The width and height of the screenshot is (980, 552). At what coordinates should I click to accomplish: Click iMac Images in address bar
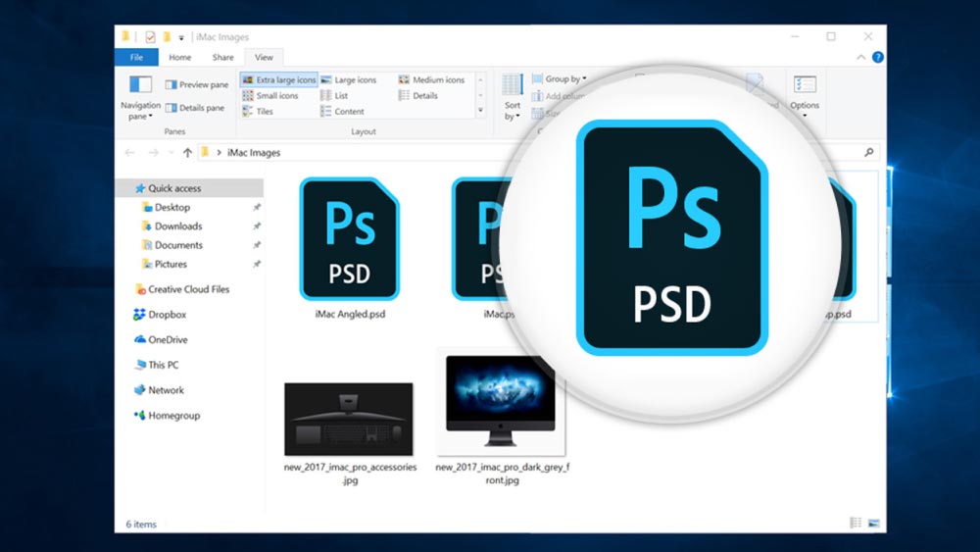[254, 153]
